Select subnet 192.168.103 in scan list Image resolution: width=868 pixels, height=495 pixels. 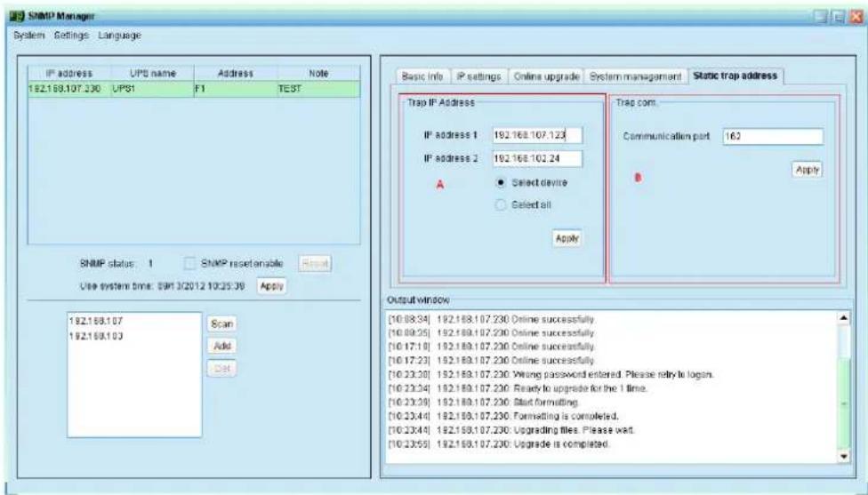(x=96, y=336)
